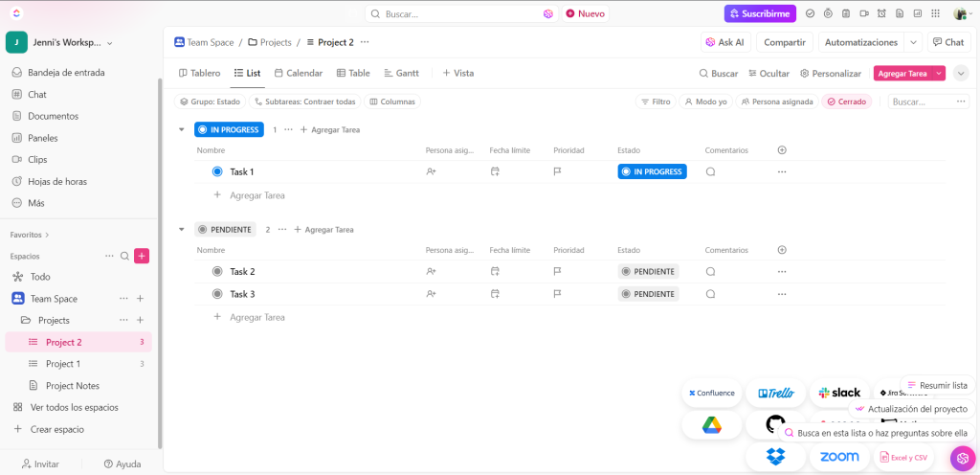Click the Trello import icon

(x=775, y=393)
